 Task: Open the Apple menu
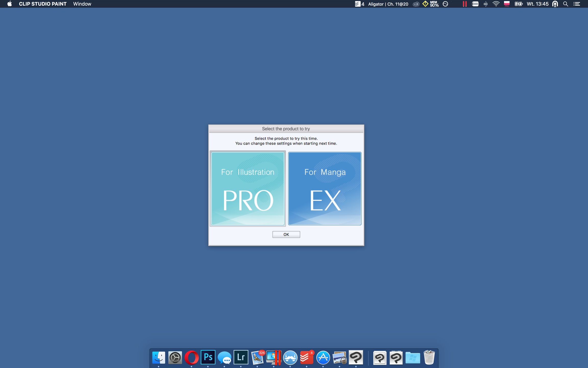9,4
